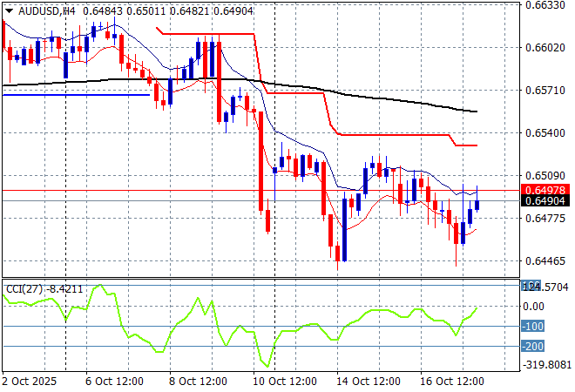The image size is (575, 392).
Task: Click the 0.64904 close value in the header
Action: pos(233,11)
